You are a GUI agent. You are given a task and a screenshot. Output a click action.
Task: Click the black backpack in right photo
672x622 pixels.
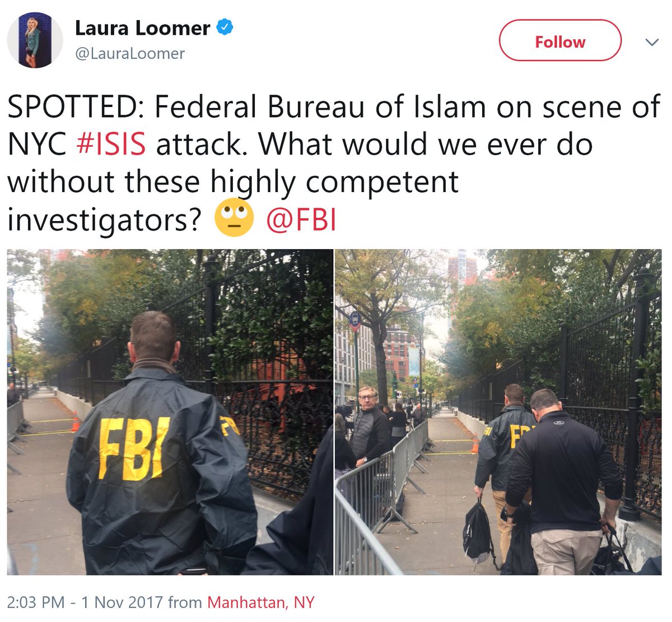click(x=479, y=532)
